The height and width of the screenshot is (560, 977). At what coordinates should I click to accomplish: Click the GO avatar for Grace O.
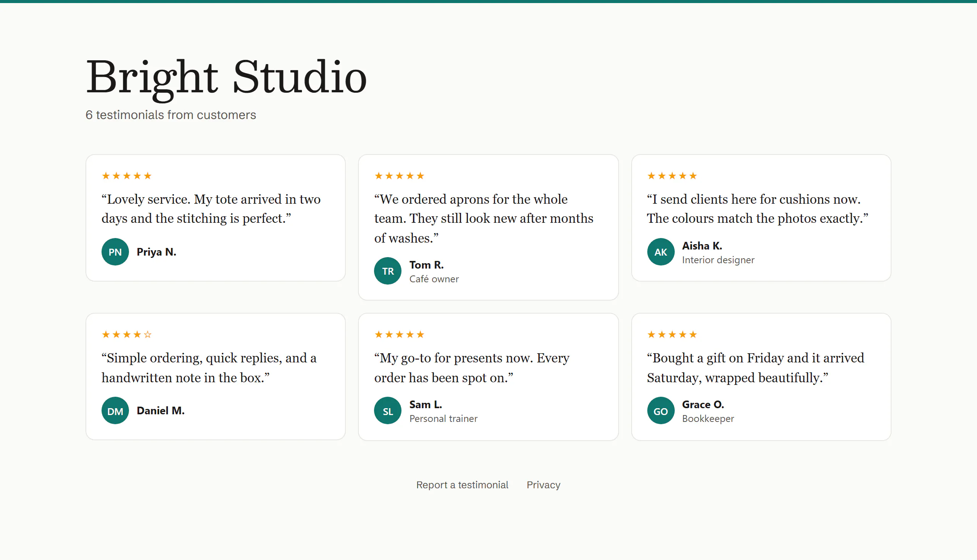click(661, 411)
